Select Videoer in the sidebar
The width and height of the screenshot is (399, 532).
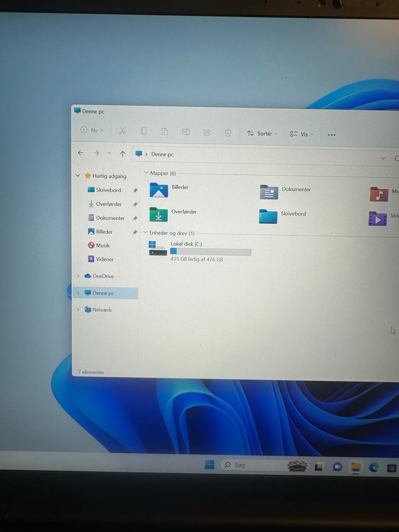[x=101, y=259]
